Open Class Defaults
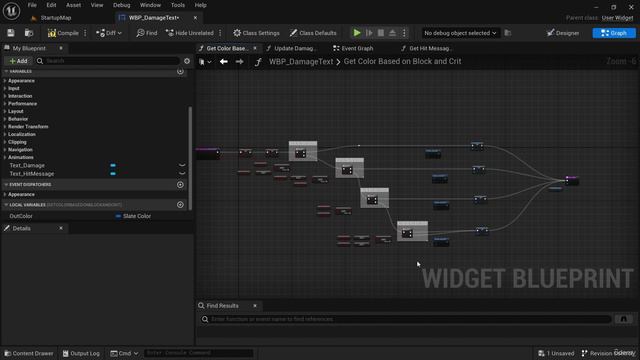The image size is (640, 360). point(313,33)
